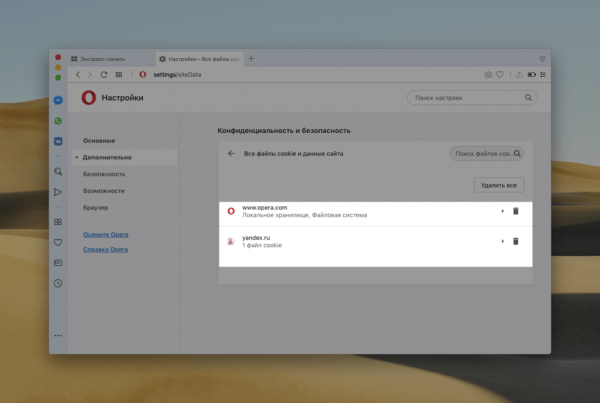Go back from cookie list using arrow
This screenshot has width=600, height=403.
[x=231, y=153]
